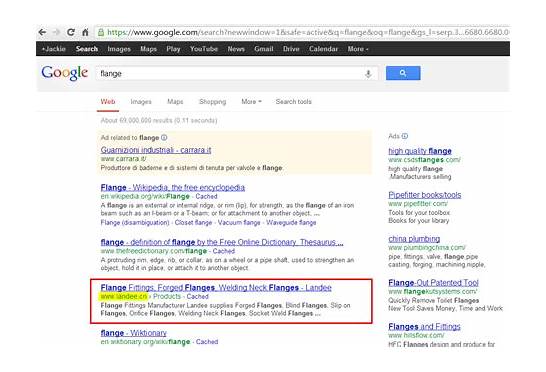Open Gmail in the black bar
Viewport: 546px width, 372px height.
point(264,49)
